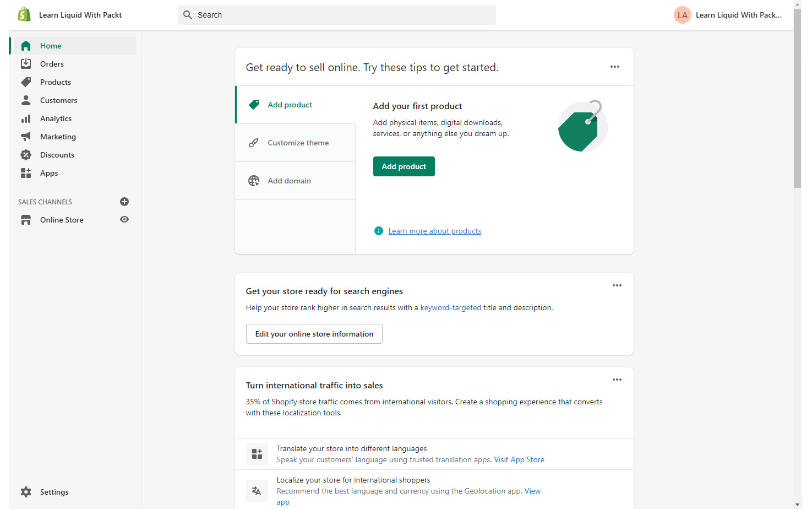The width and height of the screenshot is (812, 509).
Task: Open the Customers page
Action: 58,100
